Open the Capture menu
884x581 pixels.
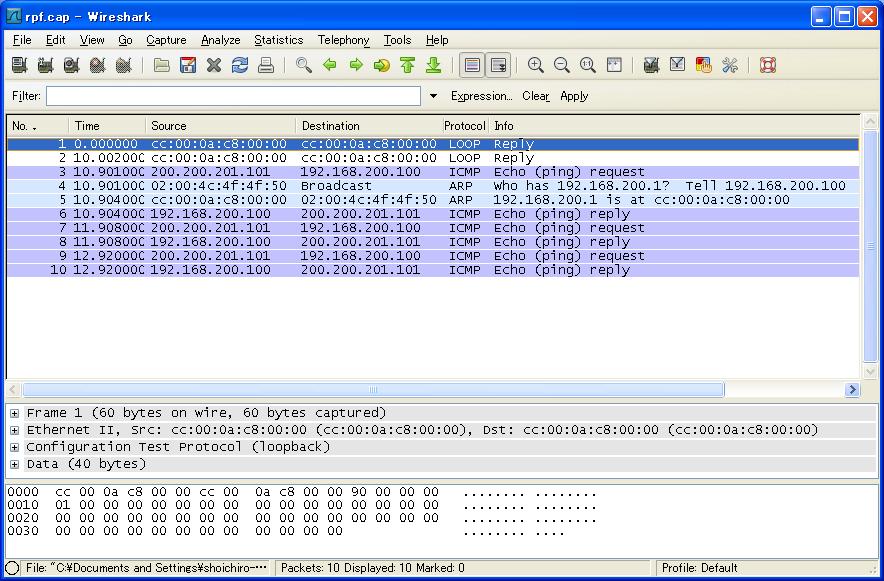pos(166,40)
